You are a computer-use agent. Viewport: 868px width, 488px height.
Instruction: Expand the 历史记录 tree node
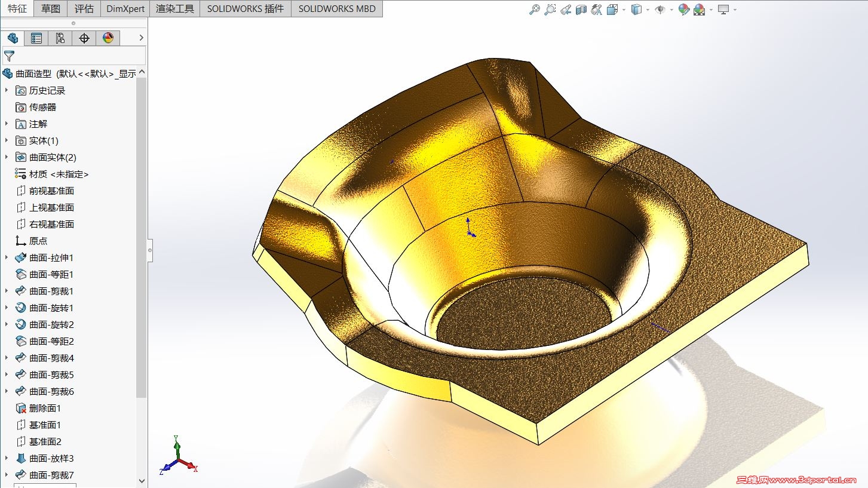point(7,90)
